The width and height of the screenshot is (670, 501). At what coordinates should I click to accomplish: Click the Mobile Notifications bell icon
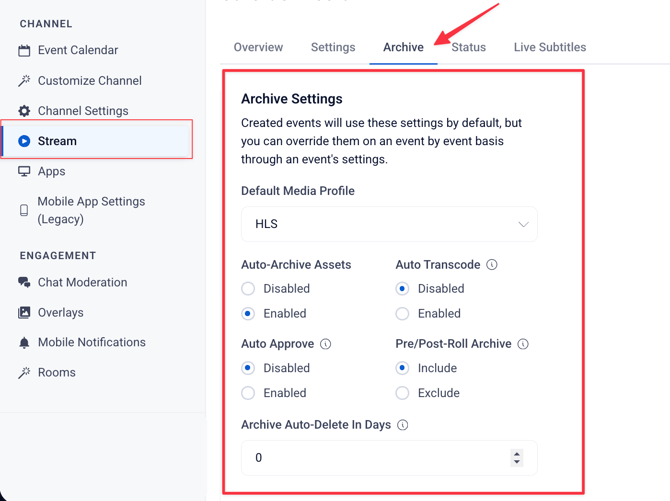coord(24,343)
